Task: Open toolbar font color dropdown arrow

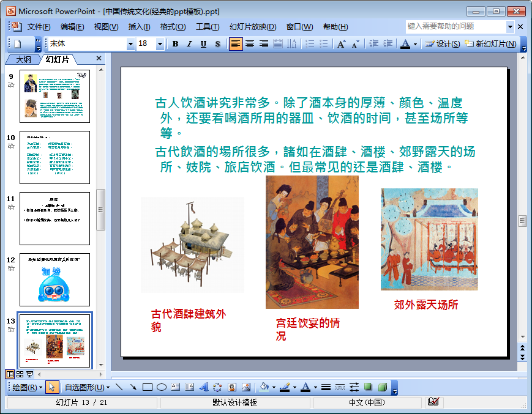Action: 415,44
